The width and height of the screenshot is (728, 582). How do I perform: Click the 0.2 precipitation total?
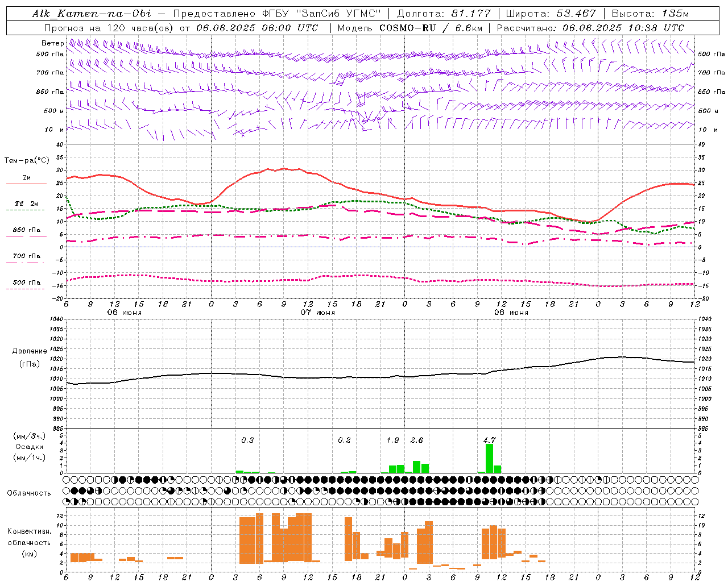(344, 440)
